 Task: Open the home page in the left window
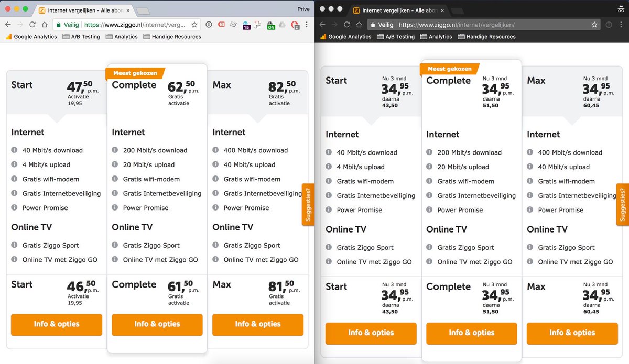coord(45,24)
